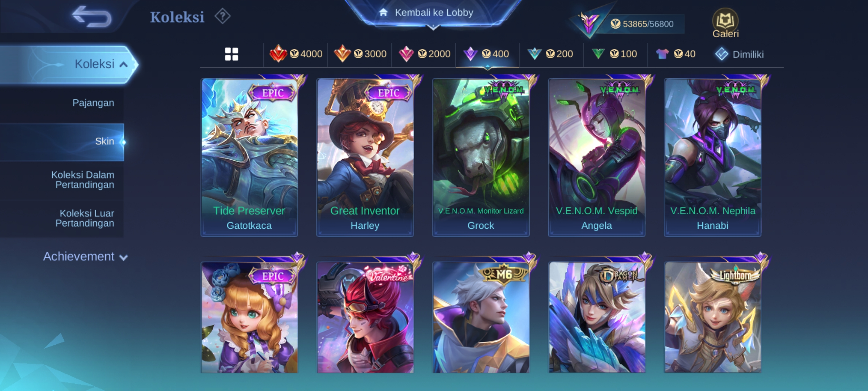Filter by pink 2000 gem tier
868x391 pixels.
(424, 54)
